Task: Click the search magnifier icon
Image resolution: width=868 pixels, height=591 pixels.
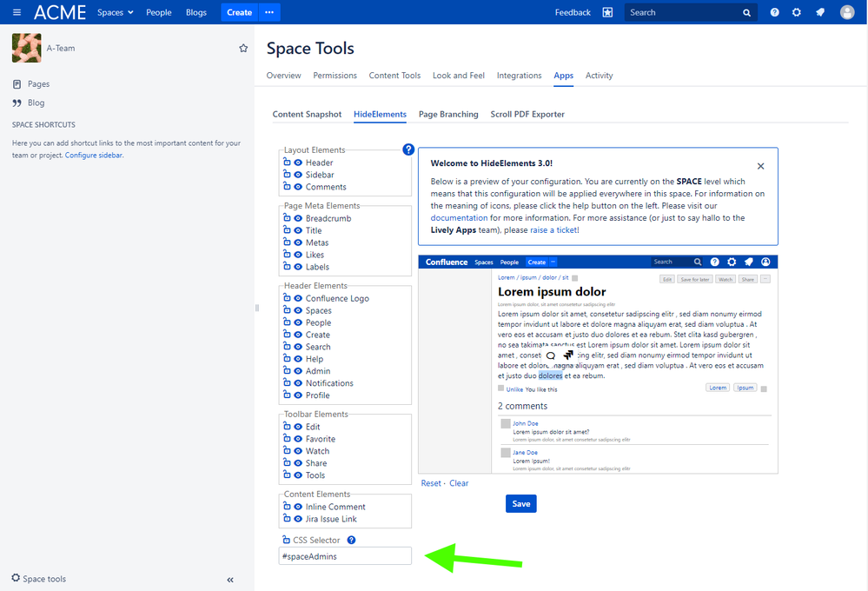Action: coord(746,13)
